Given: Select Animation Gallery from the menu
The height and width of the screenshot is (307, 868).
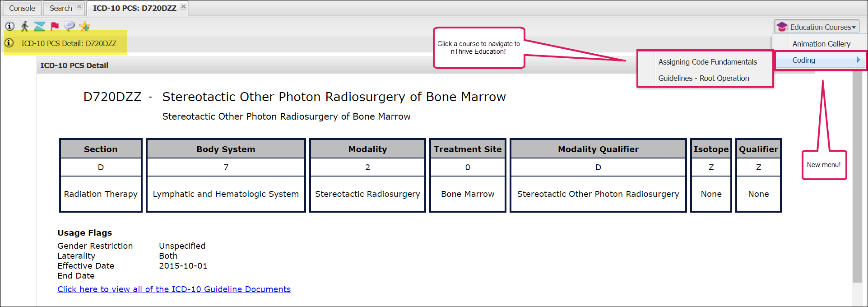Looking at the screenshot, I should click(821, 44).
